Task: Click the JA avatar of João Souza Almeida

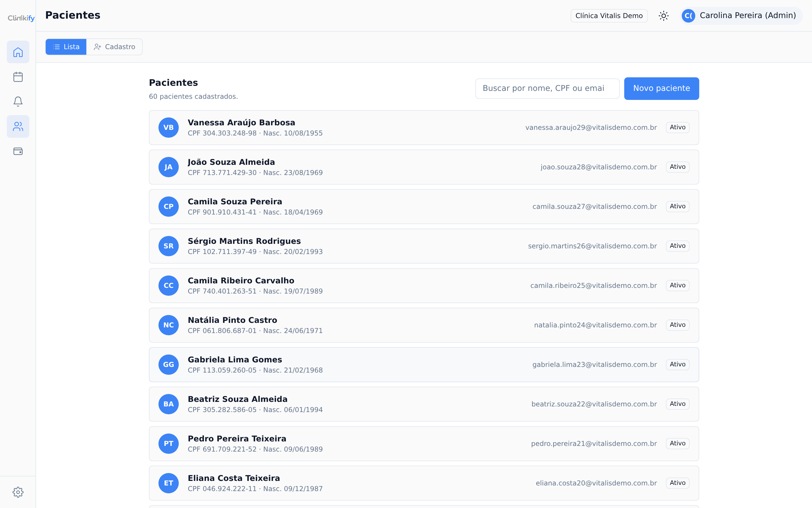Action: 168,167
